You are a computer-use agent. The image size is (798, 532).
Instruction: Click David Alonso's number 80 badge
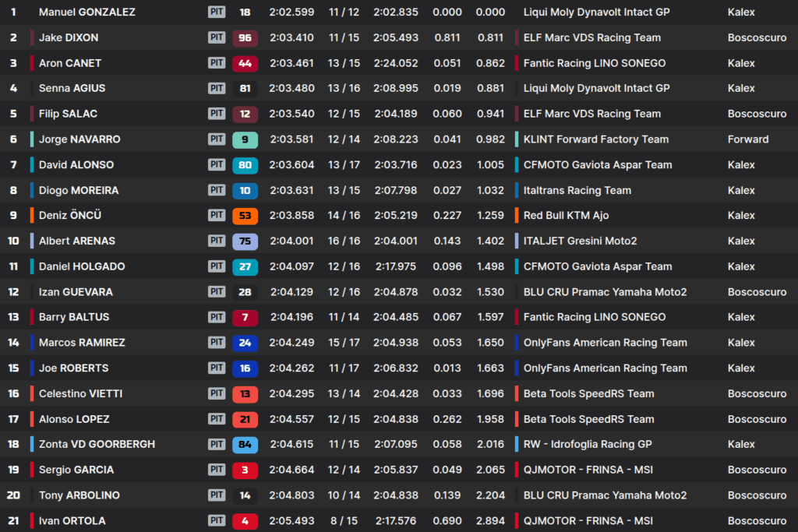245,165
